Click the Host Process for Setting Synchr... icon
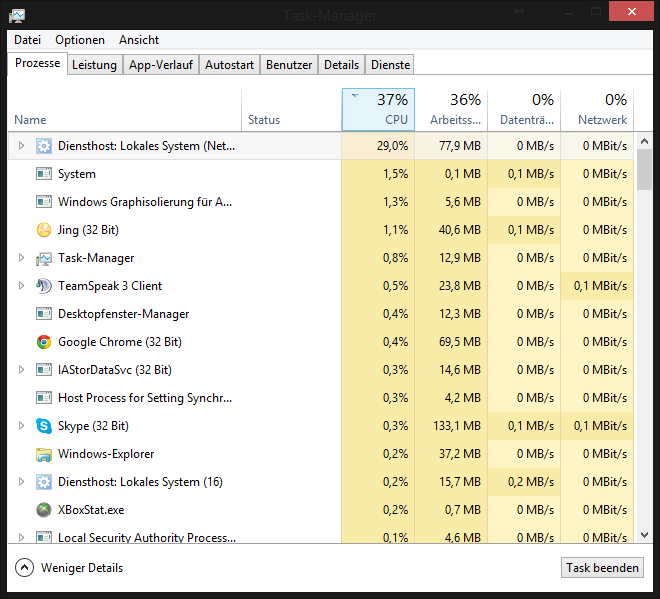The height and width of the screenshot is (599, 660). [x=44, y=398]
